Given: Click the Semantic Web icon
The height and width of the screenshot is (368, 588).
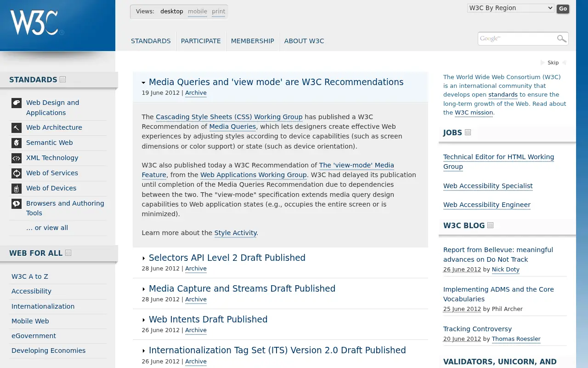Looking at the screenshot, I should 17,143.
